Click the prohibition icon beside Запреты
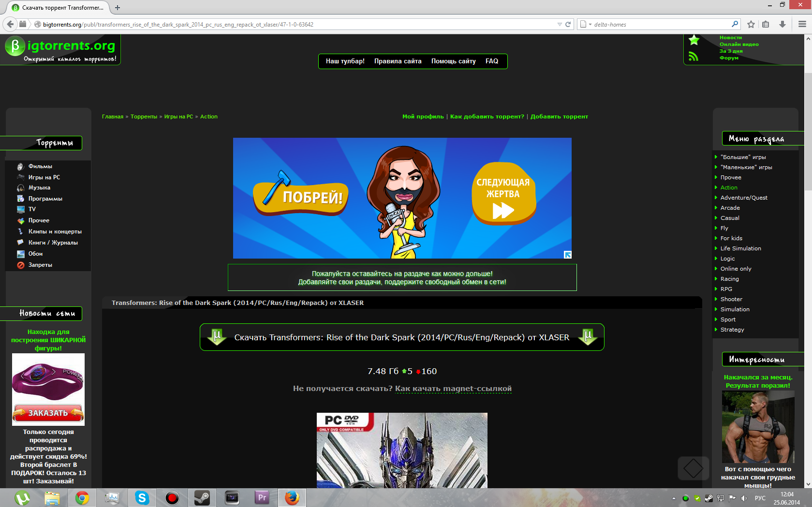Image resolution: width=812 pixels, height=507 pixels. coord(20,265)
